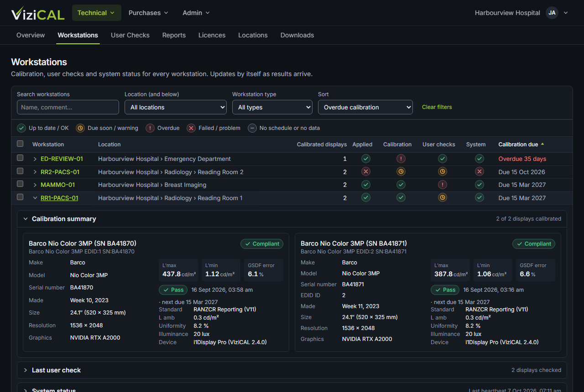Click RR1-PACS-01 Calibration OK icon

pyautogui.click(x=401, y=198)
